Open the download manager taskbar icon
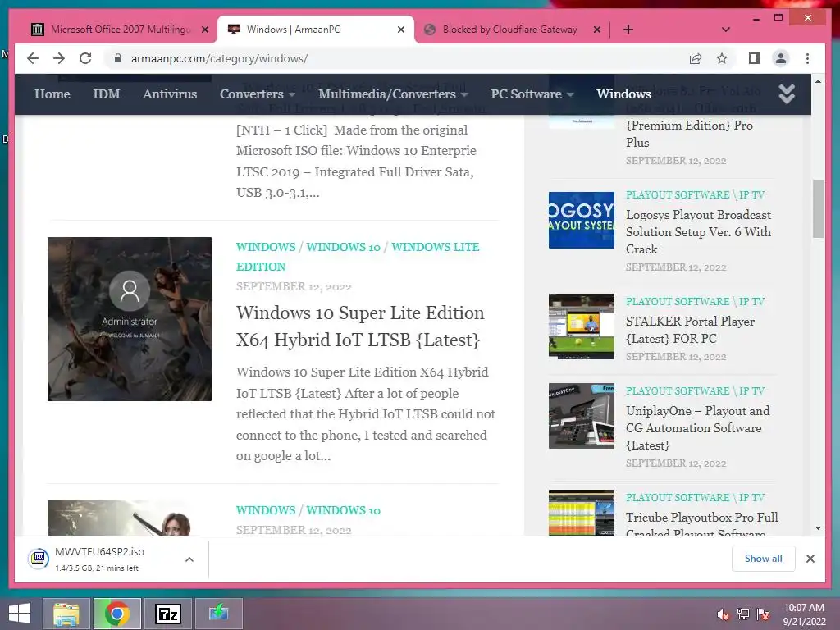 pos(218,614)
